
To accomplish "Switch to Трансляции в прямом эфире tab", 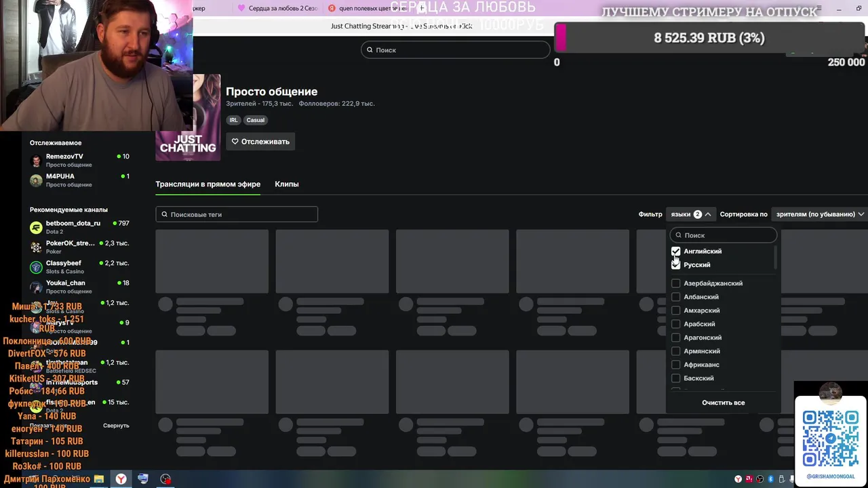I will pos(208,184).
